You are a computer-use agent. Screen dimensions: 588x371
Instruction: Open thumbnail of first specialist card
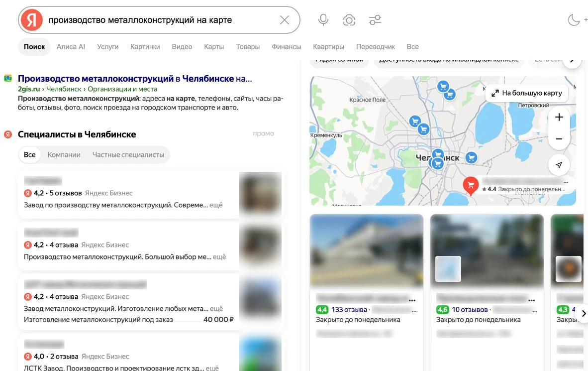260,193
